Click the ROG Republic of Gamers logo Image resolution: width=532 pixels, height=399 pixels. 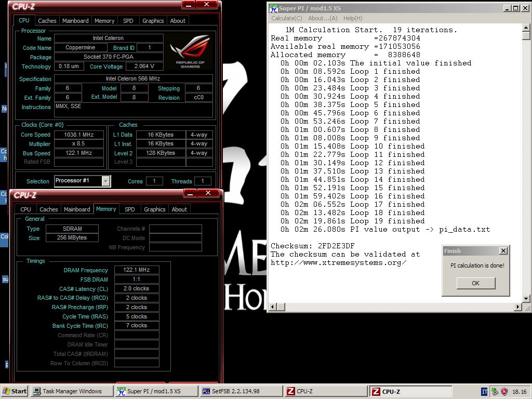pyautogui.click(x=190, y=51)
